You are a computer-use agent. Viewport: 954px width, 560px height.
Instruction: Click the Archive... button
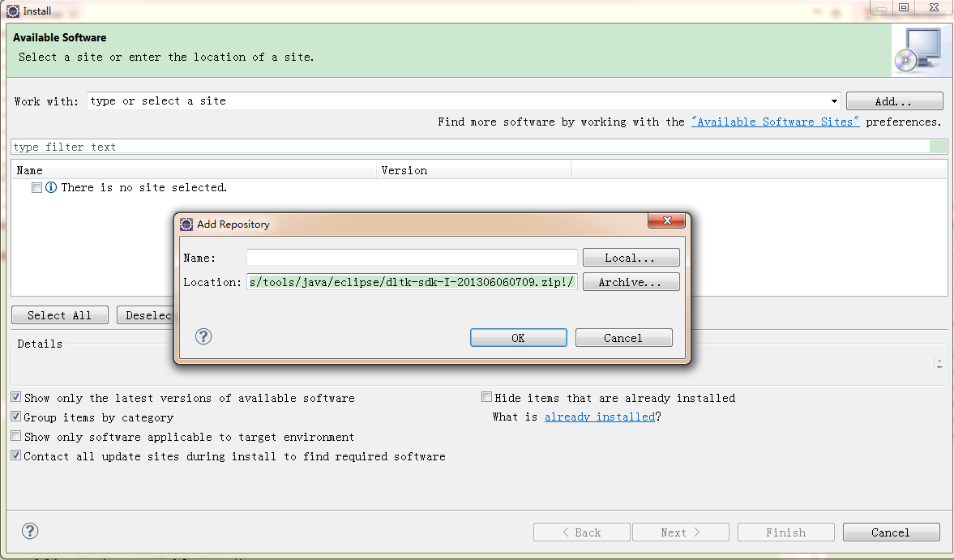[631, 281]
